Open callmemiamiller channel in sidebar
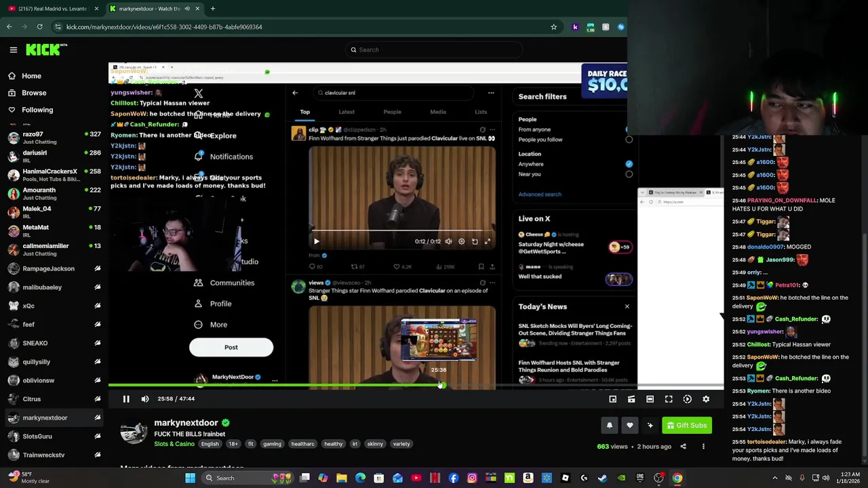 pos(54,249)
